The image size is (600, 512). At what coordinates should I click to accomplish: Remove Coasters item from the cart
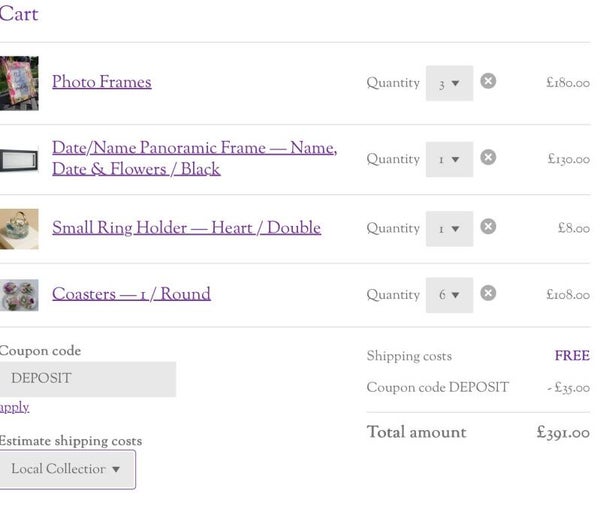pyautogui.click(x=488, y=293)
